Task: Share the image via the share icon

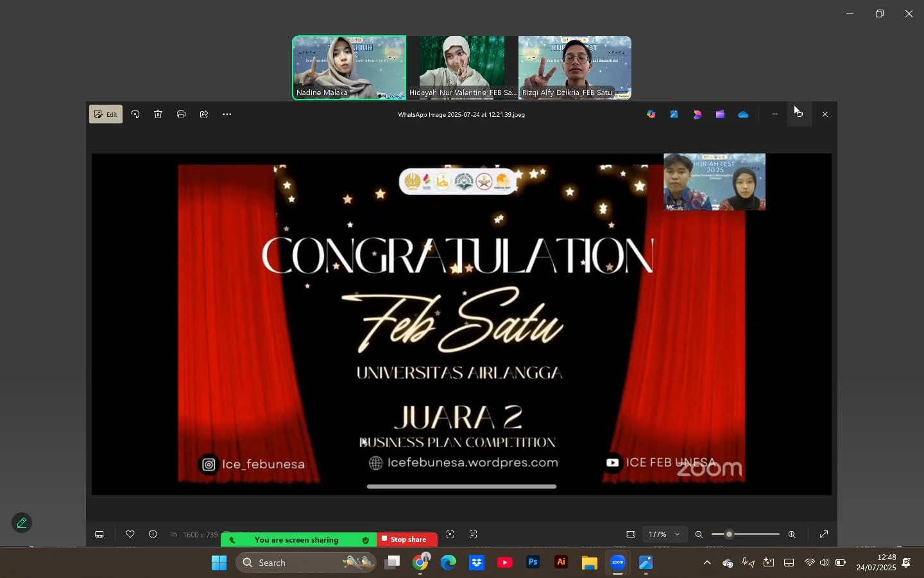Action: point(204,114)
